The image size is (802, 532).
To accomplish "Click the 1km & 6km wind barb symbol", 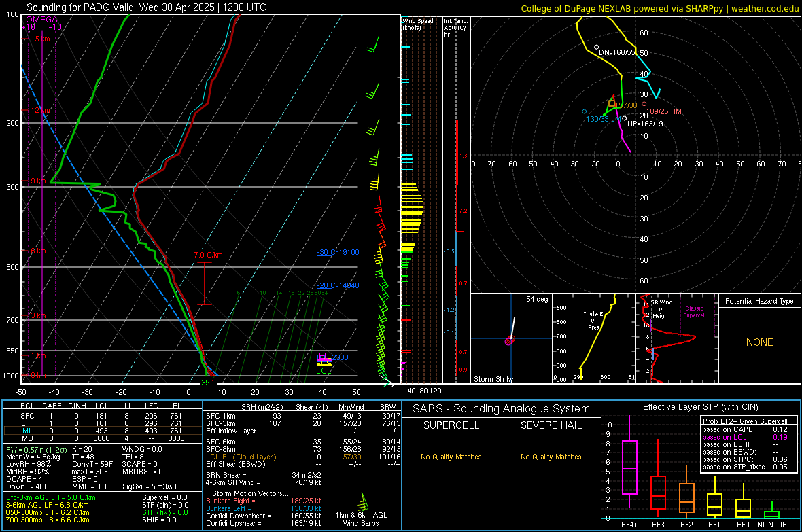I will tap(364, 501).
